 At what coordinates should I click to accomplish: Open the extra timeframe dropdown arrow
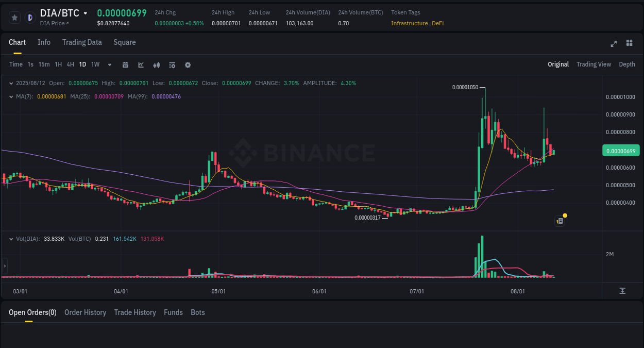pos(109,64)
